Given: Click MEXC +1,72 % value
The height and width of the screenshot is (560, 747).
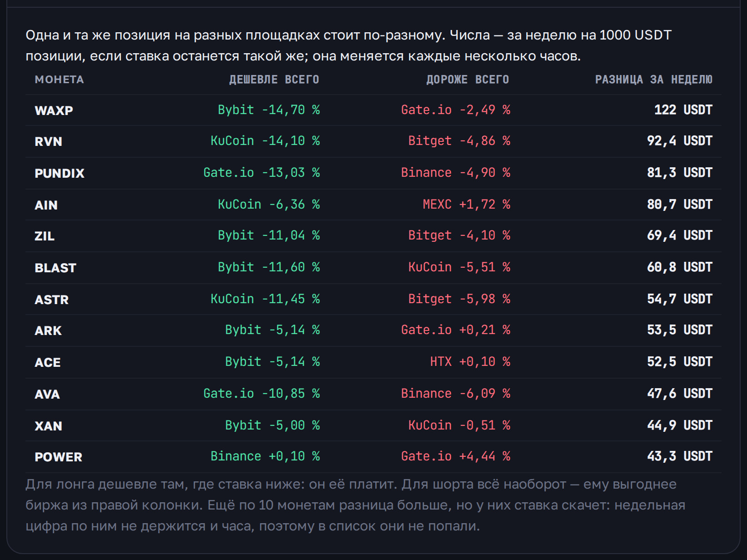Looking at the screenshot, I should coord(467,205).
